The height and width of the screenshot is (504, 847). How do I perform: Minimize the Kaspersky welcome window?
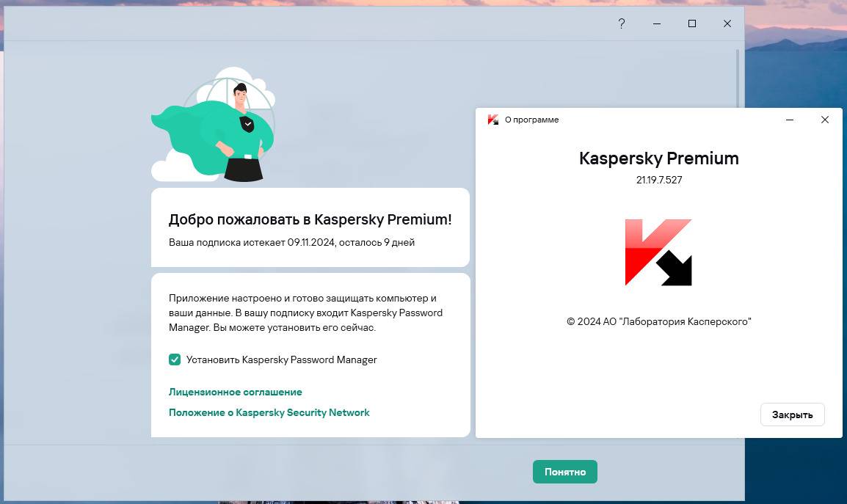pyautogui.click(x=657, y=23)
